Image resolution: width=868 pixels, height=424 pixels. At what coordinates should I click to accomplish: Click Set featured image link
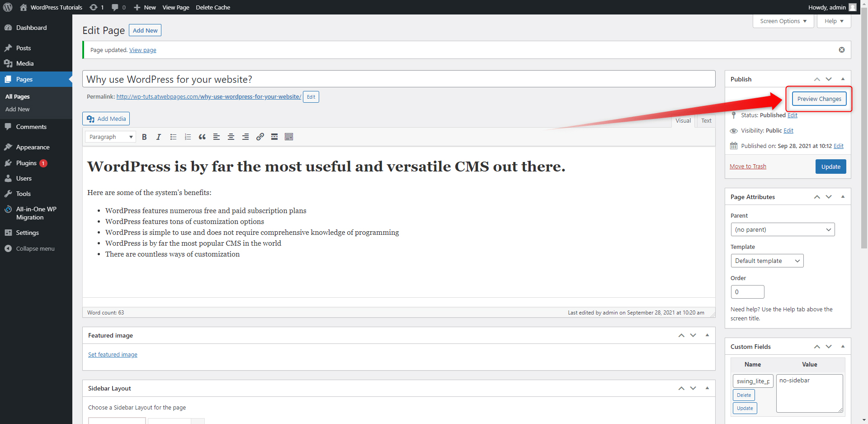click(x=113, y=355)
